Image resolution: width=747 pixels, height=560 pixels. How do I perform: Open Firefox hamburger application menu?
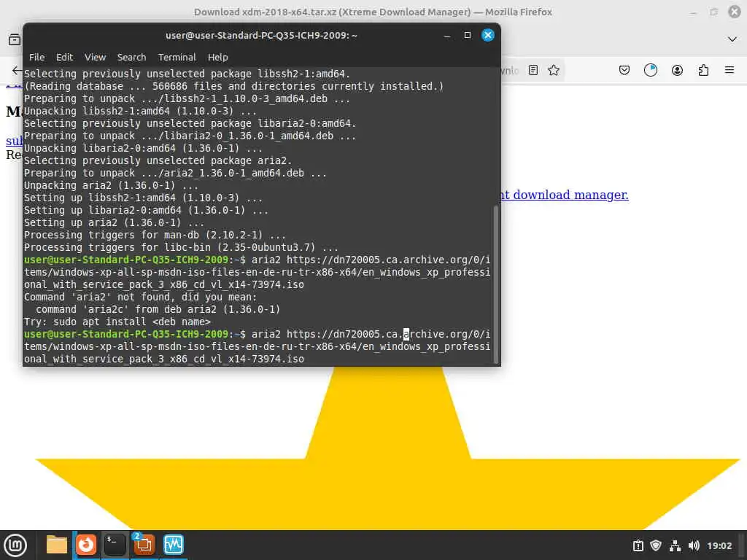tap(729, 71)
